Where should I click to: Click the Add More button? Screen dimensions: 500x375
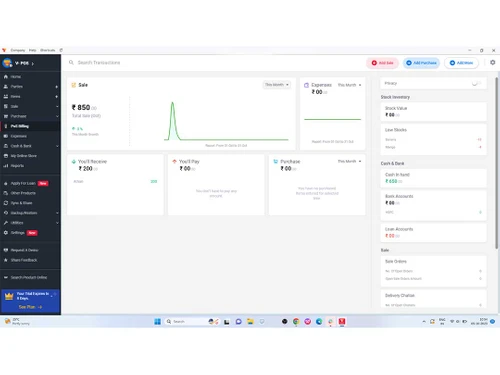coord(461,63)
